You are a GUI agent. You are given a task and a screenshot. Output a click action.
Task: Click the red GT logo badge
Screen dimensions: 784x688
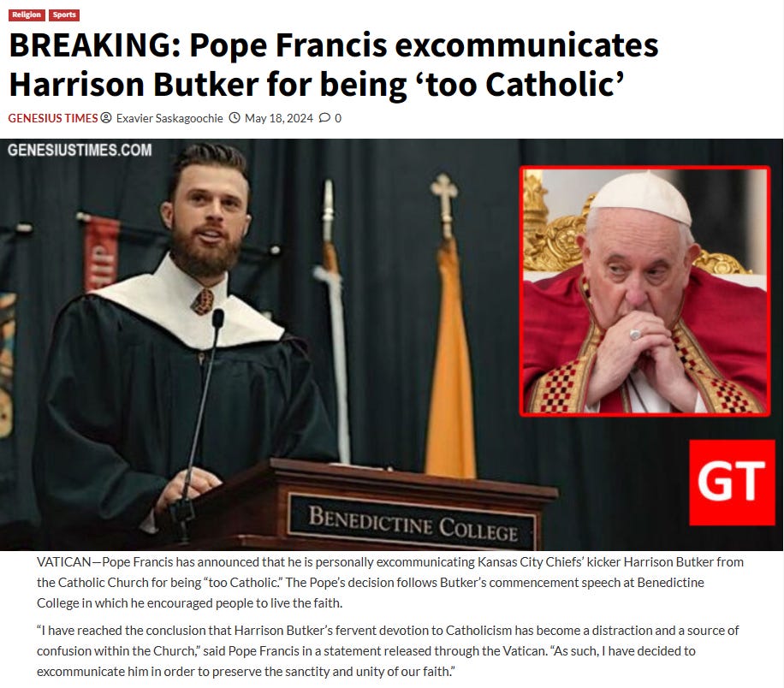pyautogui.click(x=732, y=483)
